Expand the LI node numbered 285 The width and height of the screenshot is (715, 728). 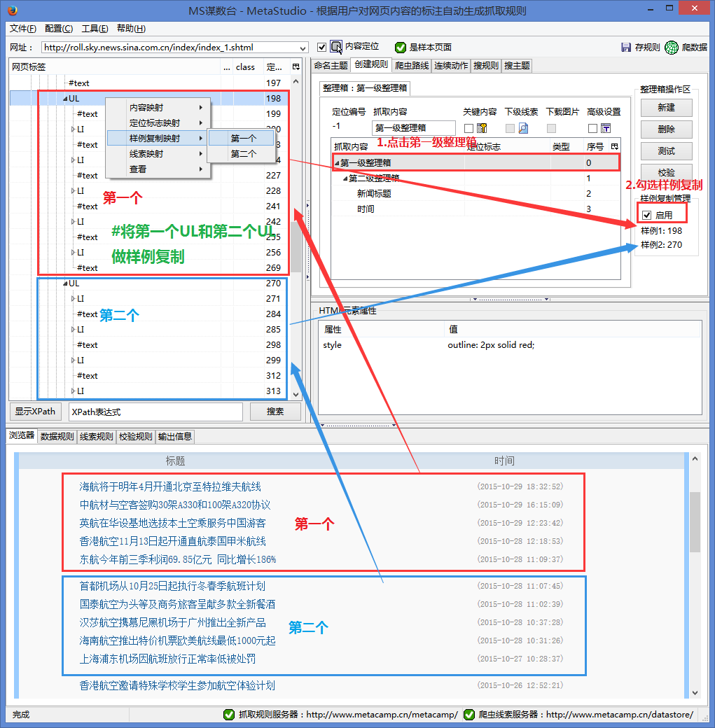(x=73, y=330)
